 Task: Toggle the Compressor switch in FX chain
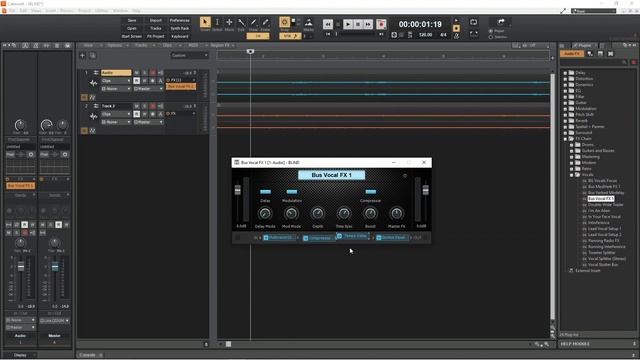click(371, 191)
